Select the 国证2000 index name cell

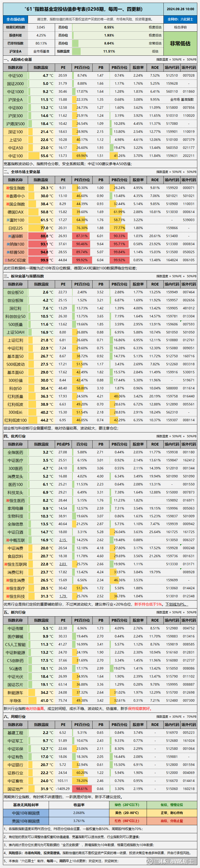[x=16, y=84]
